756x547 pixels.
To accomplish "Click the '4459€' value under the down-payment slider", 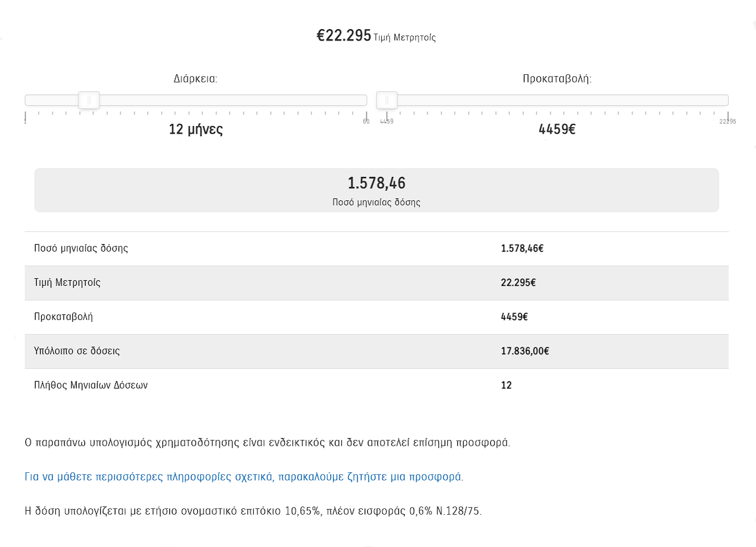I will (x=557, y=129).
